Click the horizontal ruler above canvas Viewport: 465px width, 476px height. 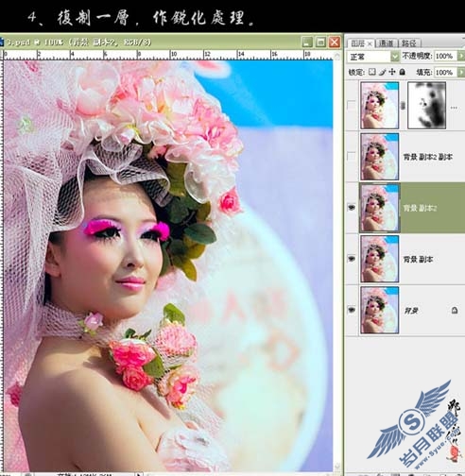pos(168,55)
